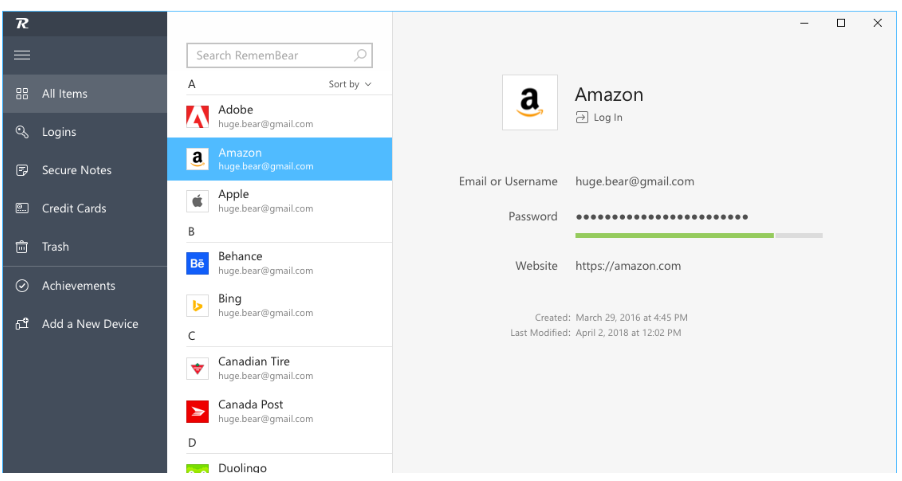Go to All Items section
The height and width of the screenshot is (481, 902).
65,94
